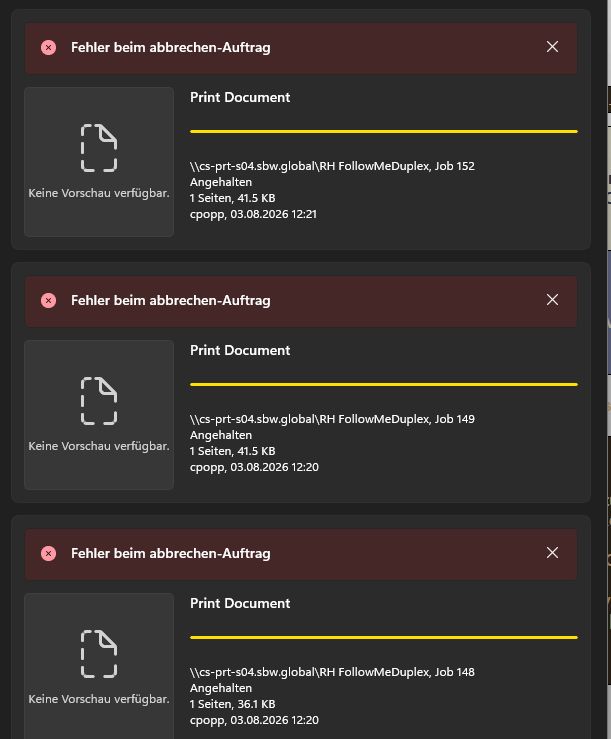Click the red error icon for Job 148
Image resolution: width=611 pixels, height=739 pixels.
click(49, 554)
